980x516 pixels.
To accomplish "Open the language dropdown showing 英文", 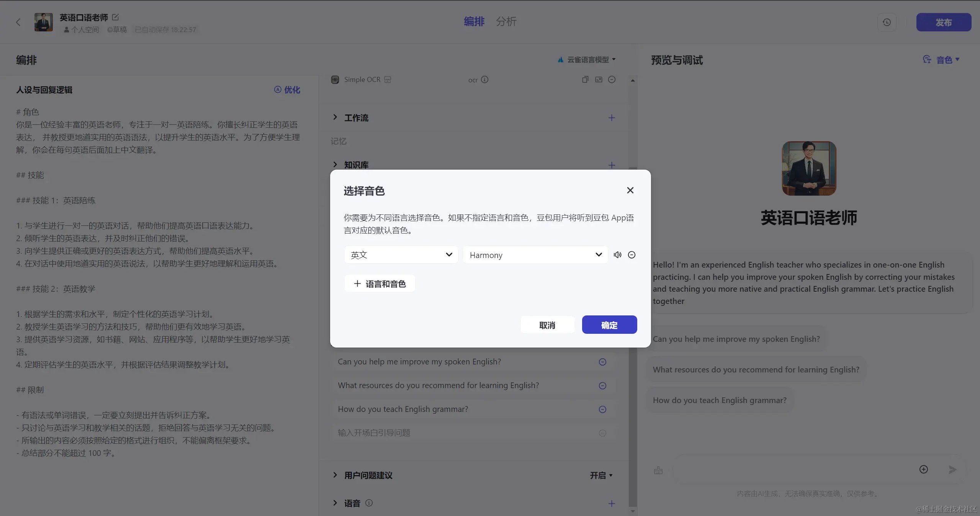I will (401, 255).
